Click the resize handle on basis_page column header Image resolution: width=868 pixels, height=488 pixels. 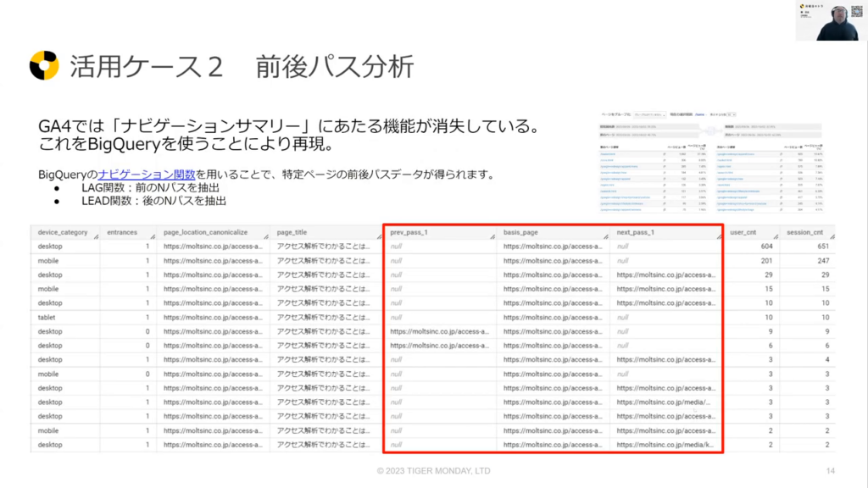coord(604,237)
